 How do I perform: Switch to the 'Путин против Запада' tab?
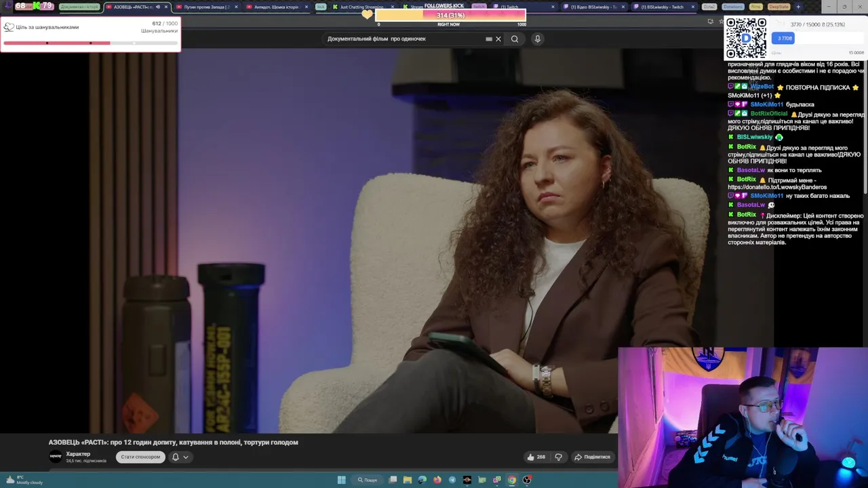coord(205,7)
